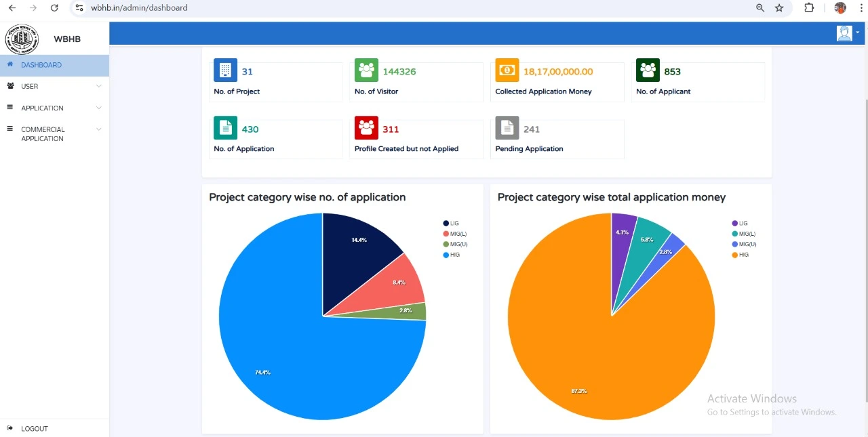Screen dimensions: 868x437
Task: Click the green No. of Visitor icon
Action: [x=366, y=70]
